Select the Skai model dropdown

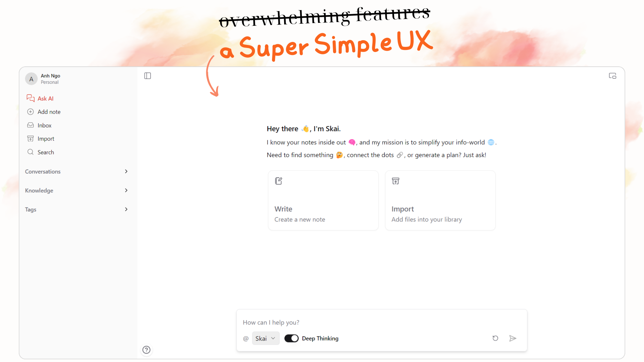click(265, 339)
